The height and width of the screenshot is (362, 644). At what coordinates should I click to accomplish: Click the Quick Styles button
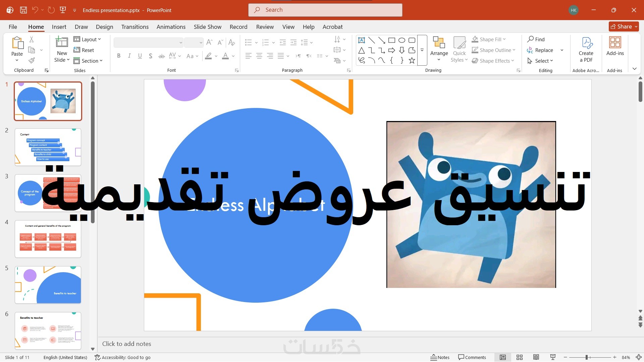point(459,50)
